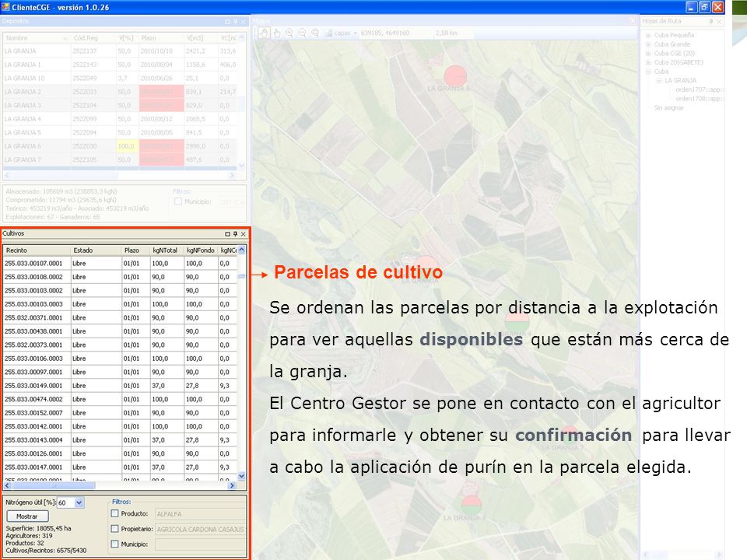Image resolution: width=747 pixels, height=560 pixels.
Task: Tick the Producto filter checkbox
Action: point(114,513)
